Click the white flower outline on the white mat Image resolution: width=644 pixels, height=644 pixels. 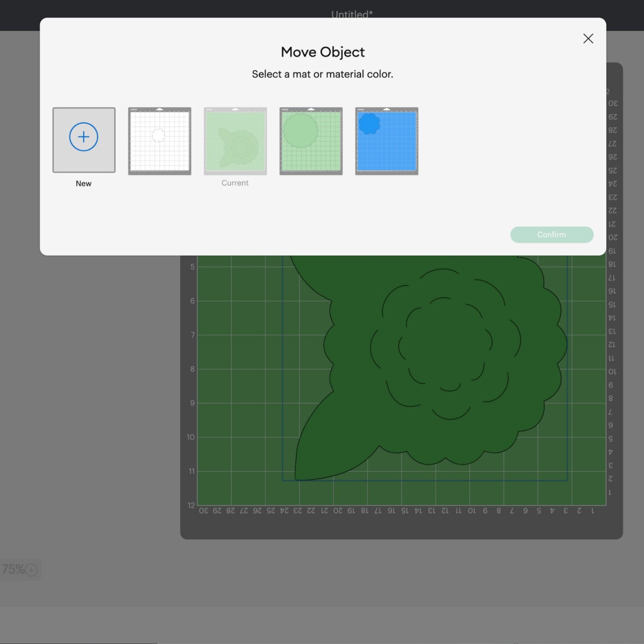(159, 135)
